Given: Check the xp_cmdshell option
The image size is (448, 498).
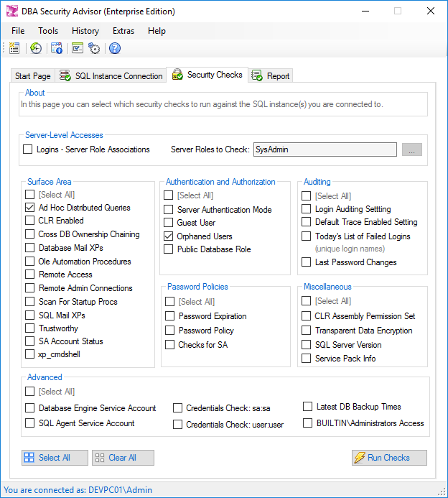Looking at the screenshot, I should coord(30,354).
